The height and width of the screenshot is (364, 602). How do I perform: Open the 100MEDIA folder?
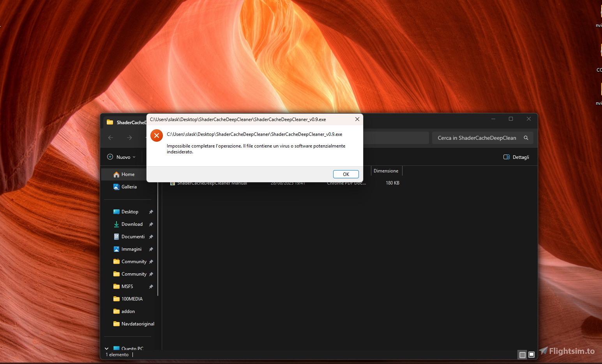pyautogui.click(x=132, y=299)
